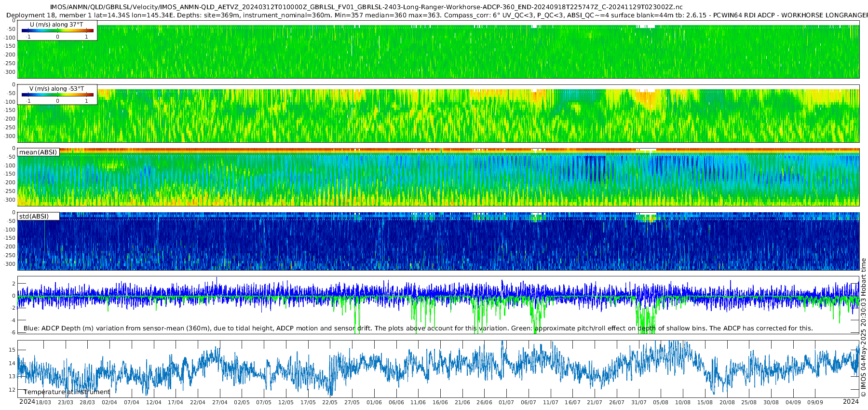Click the 02/04 date tick label
The width and height of the screenshot is (868, 410).
[109, 402]
